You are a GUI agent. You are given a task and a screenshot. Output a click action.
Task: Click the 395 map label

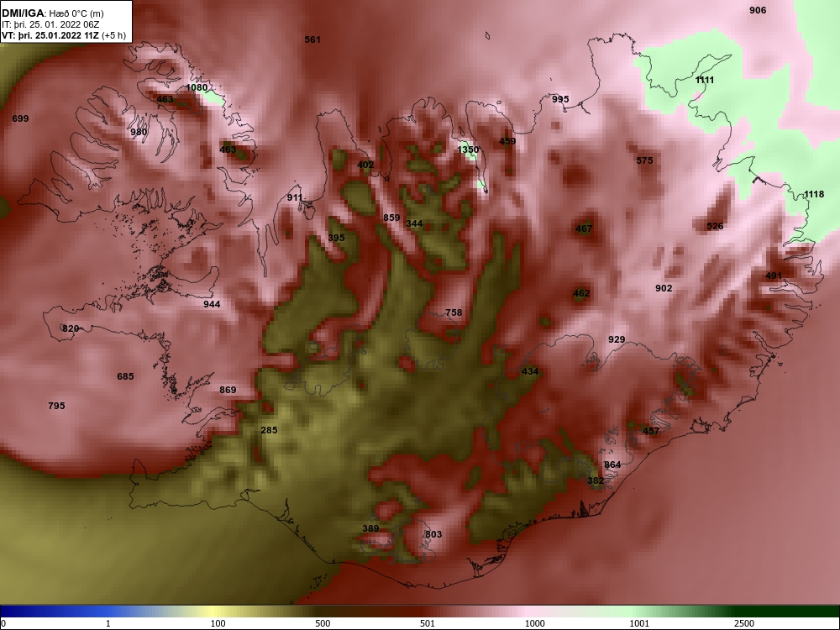point(337,239)
